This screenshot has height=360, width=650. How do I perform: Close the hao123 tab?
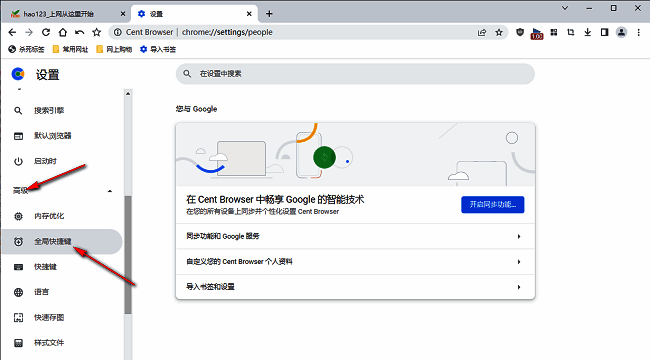tap(123, 14)
